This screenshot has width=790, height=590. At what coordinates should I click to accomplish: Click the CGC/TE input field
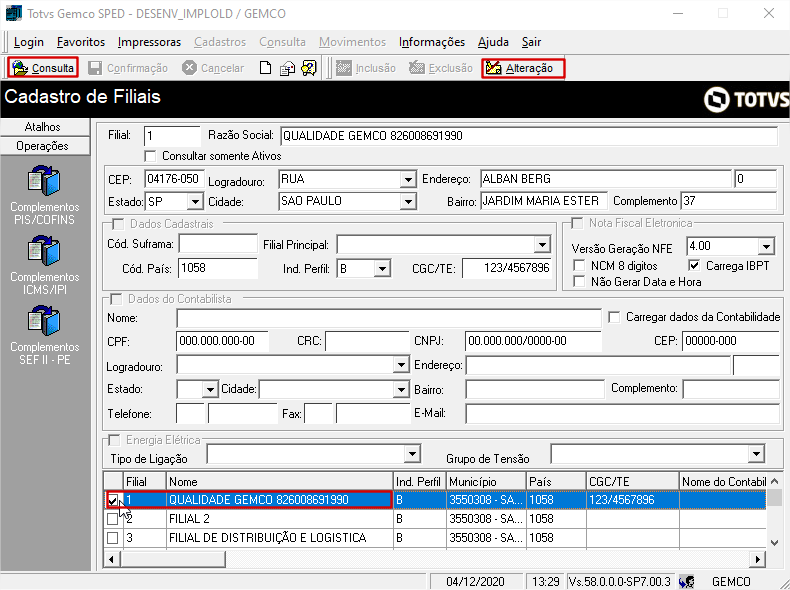coord(506,268)
